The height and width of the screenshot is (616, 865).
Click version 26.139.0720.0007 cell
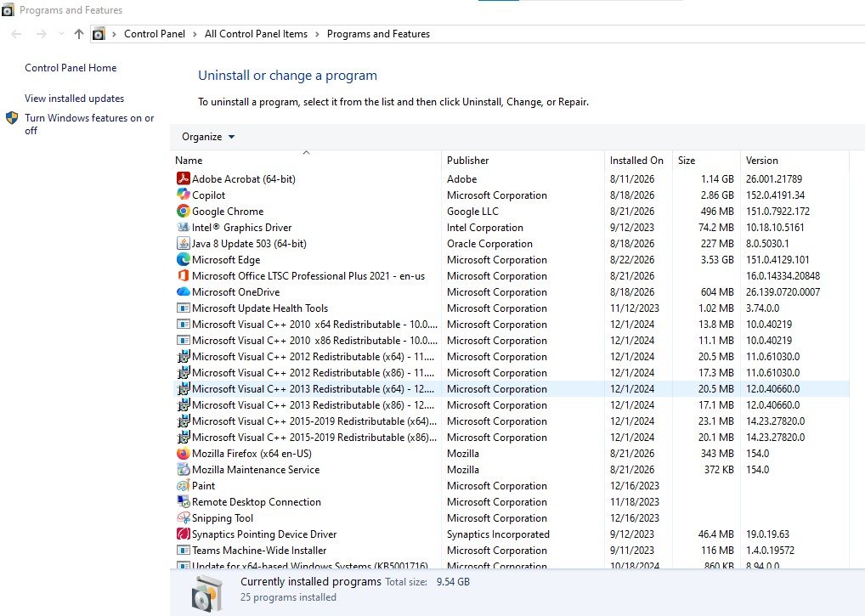point(783,291)
